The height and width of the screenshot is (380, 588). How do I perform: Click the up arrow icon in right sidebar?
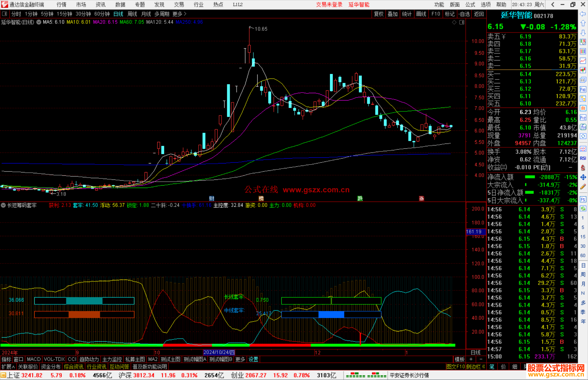tap(583, 23)
